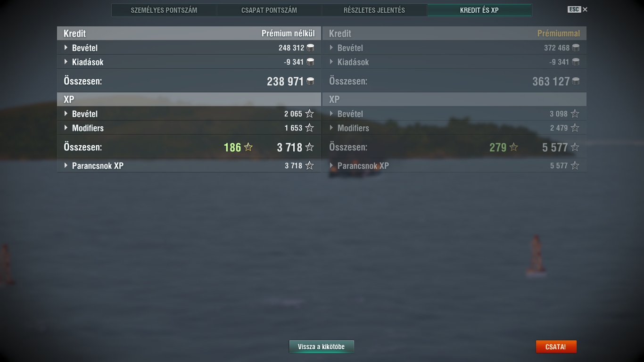Open the Csapat Pontszám tab

point(269,10)
